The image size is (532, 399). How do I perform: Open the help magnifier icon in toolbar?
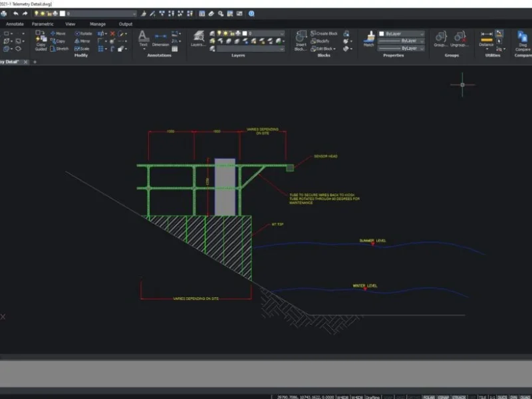pos(251,13)
